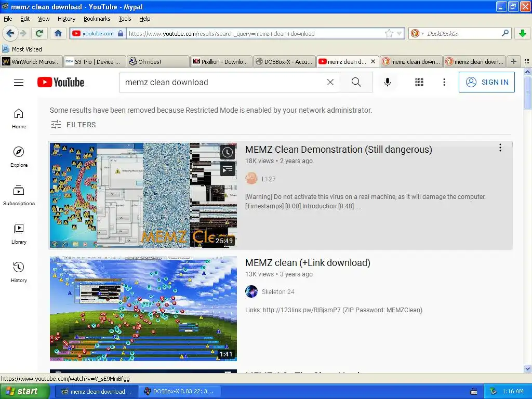The image size is (532, 399).
Task: Open Explore in YouTube sidebar
Action: click(x=19, y=157)
